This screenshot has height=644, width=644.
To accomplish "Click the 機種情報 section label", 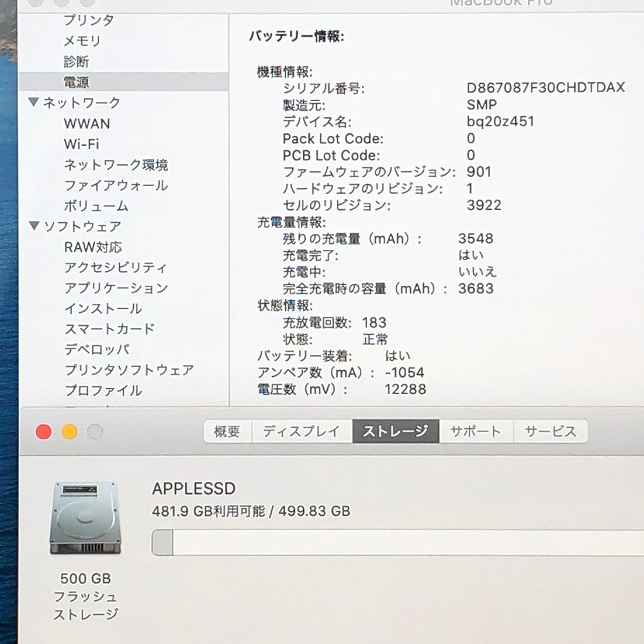I will click(285, 72).
